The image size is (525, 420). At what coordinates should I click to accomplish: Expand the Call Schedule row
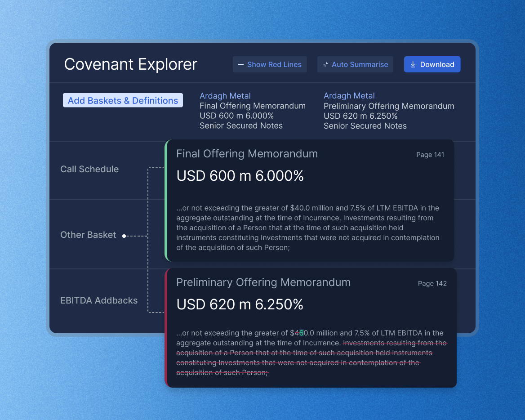coord(89,169)
